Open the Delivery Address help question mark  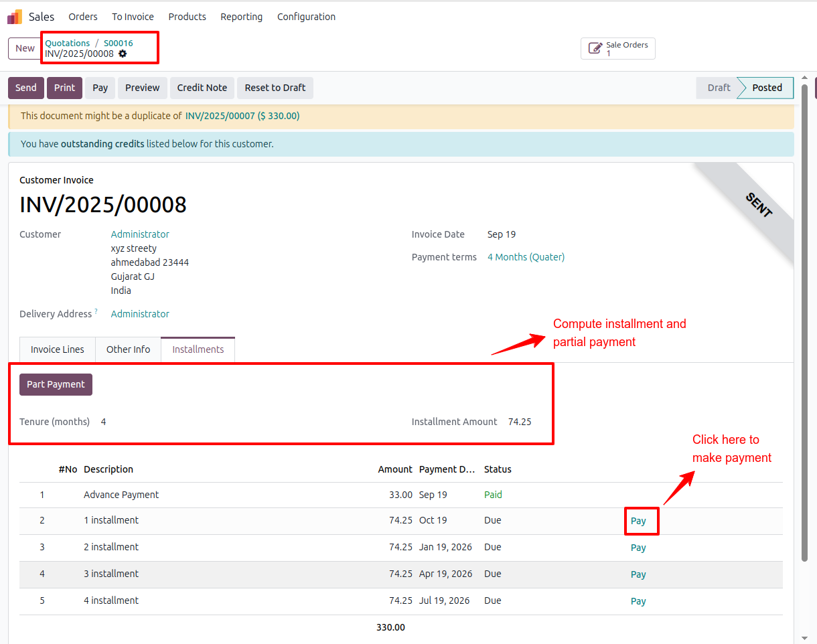96,311
